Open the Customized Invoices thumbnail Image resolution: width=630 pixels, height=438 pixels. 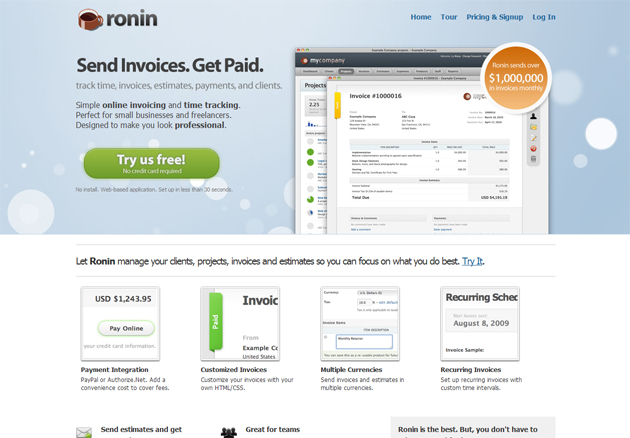[x=240, y=323]
